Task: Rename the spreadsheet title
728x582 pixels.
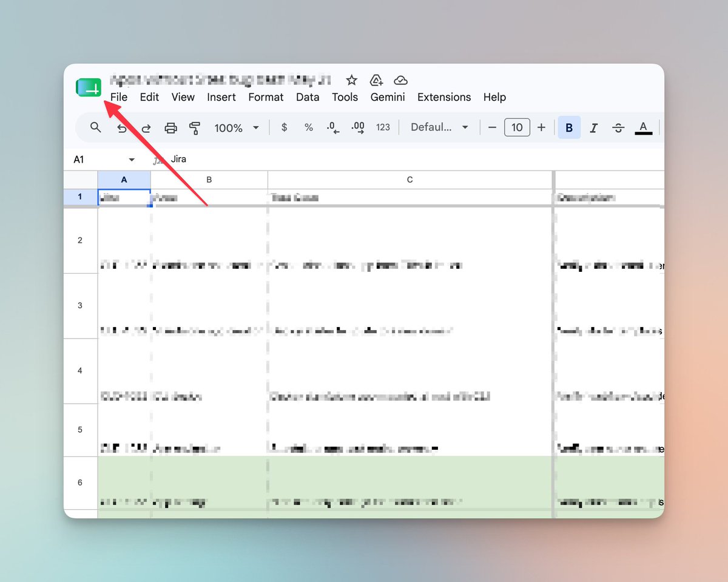Action: tap(221, 80)
